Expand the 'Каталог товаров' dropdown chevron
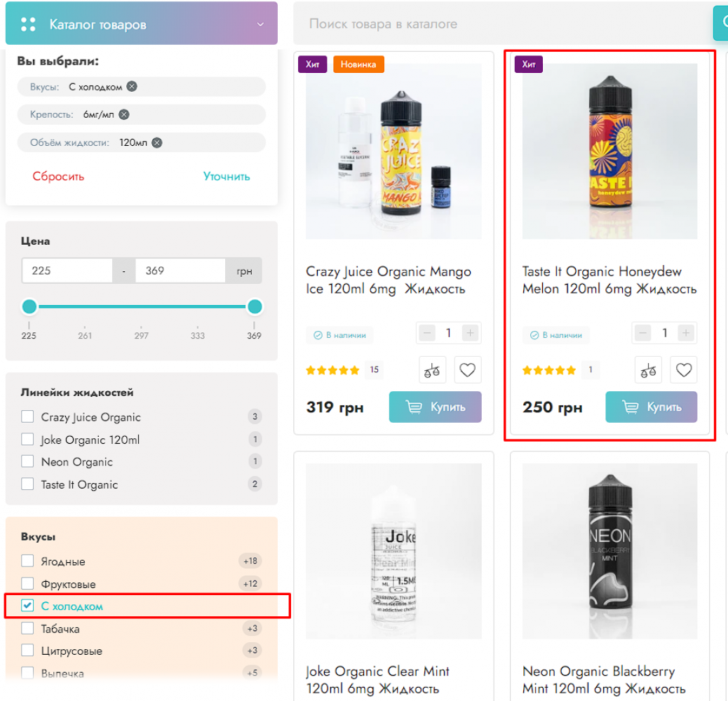Image resolution: width=728 pixels, height=701 pixels. [x=260, y=25]
